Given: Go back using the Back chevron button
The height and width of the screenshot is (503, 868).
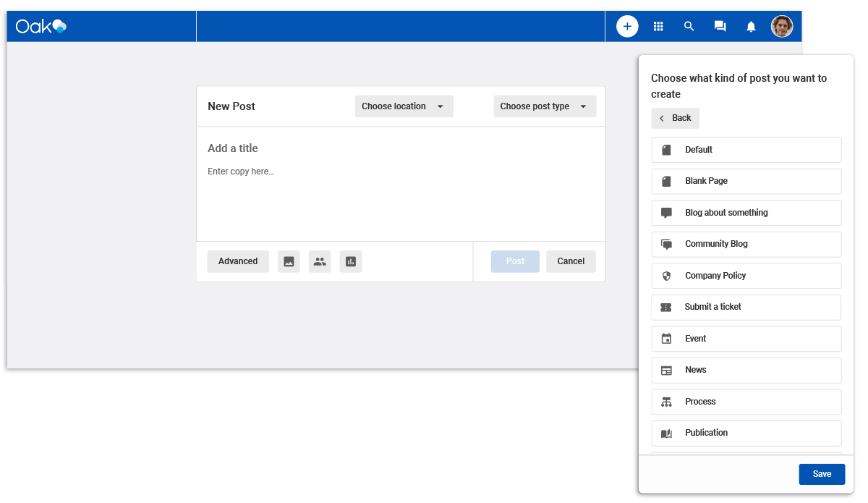Looking at the screenshot, I should coord(675,118).
